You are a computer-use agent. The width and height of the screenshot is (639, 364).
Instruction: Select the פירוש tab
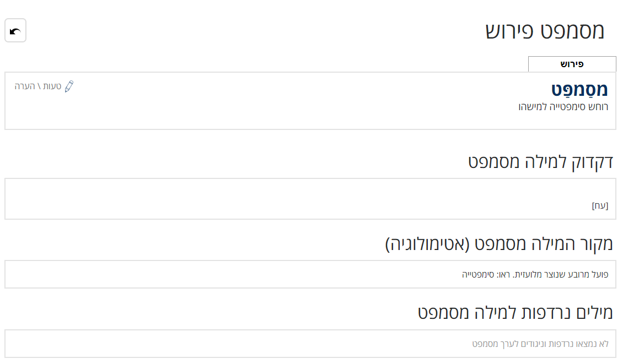pos(572,64)
